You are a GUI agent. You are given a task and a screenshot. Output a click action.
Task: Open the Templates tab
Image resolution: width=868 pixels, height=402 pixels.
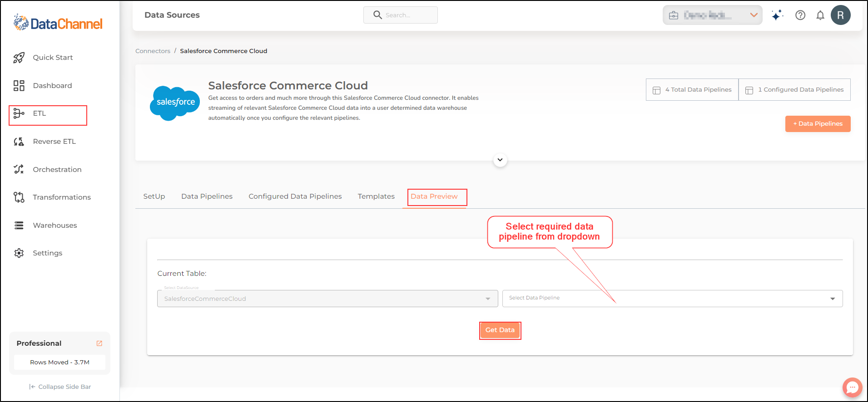click(x=376, y=196)
